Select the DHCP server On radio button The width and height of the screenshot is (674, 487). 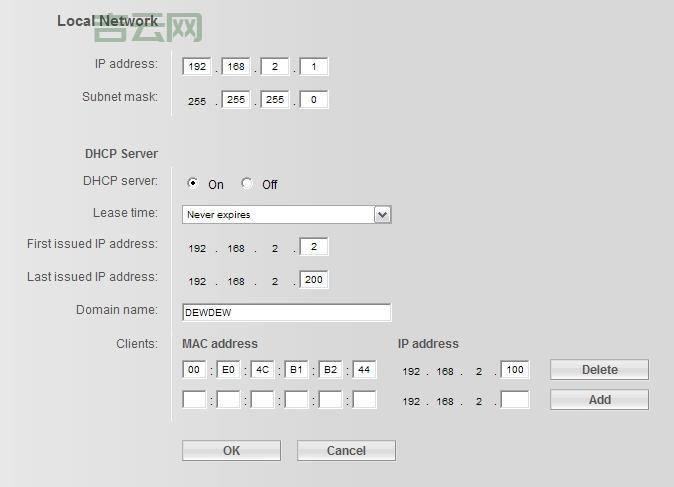click(x=193, y=183)
